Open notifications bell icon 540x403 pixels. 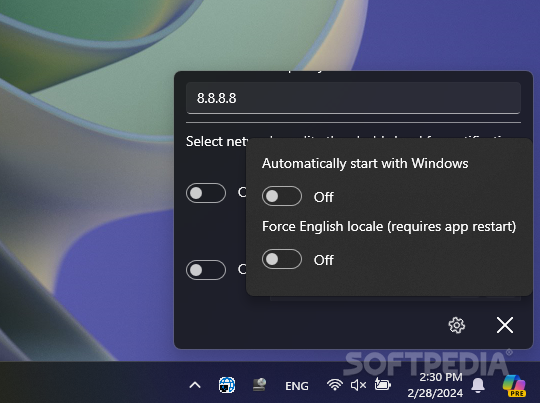(x=478, y=385)
